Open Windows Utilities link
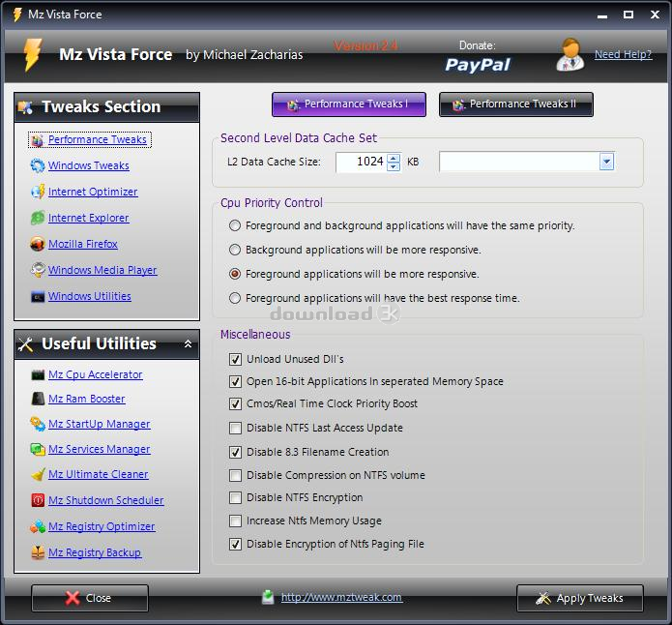This screenshot has height=625, width=672. point(90,296)
